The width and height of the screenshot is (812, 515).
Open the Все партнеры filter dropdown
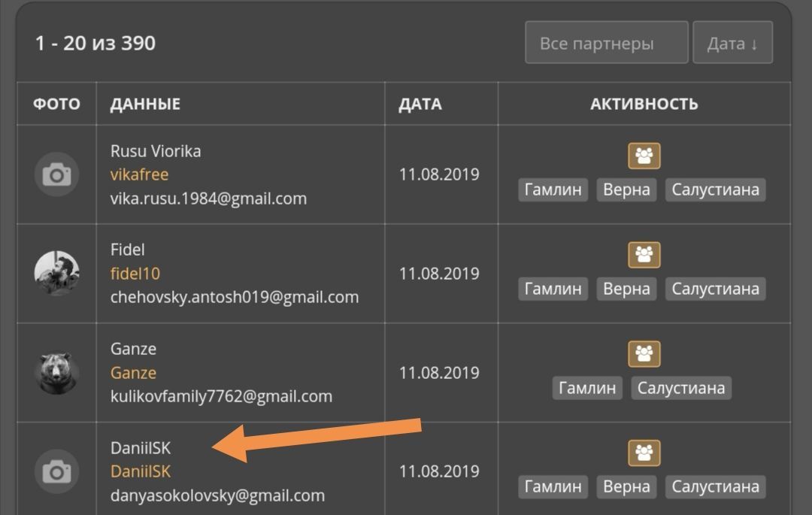[x=606, y=44]
